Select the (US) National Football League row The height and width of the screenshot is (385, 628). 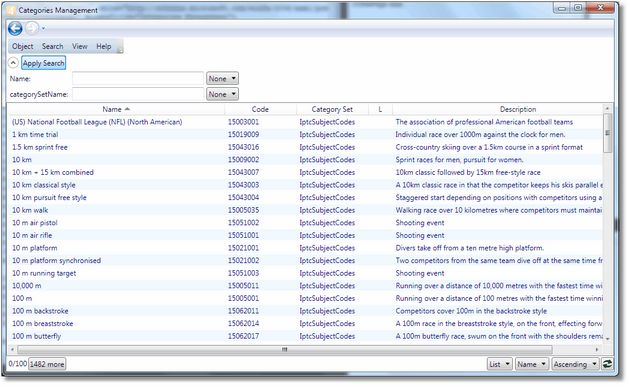tap(305, 122)
